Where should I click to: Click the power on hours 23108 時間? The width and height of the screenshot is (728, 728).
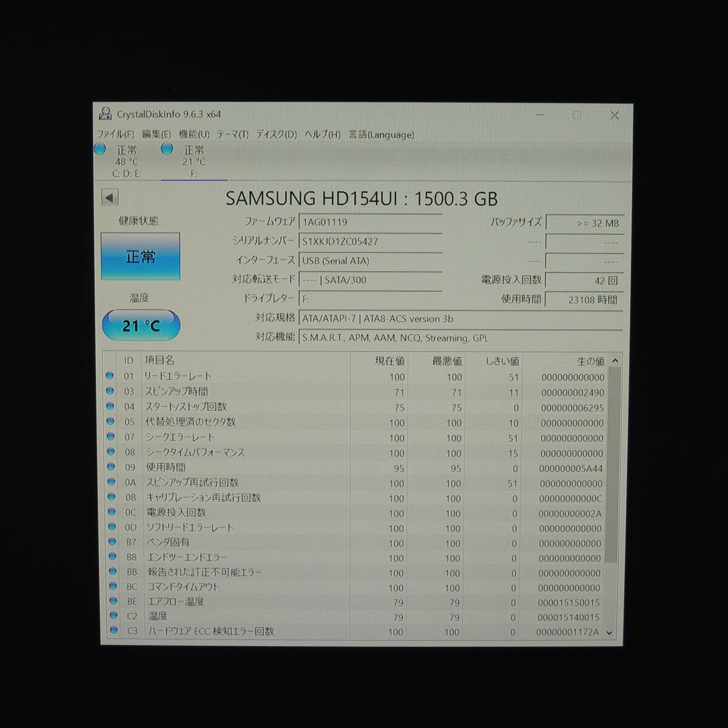584,300
